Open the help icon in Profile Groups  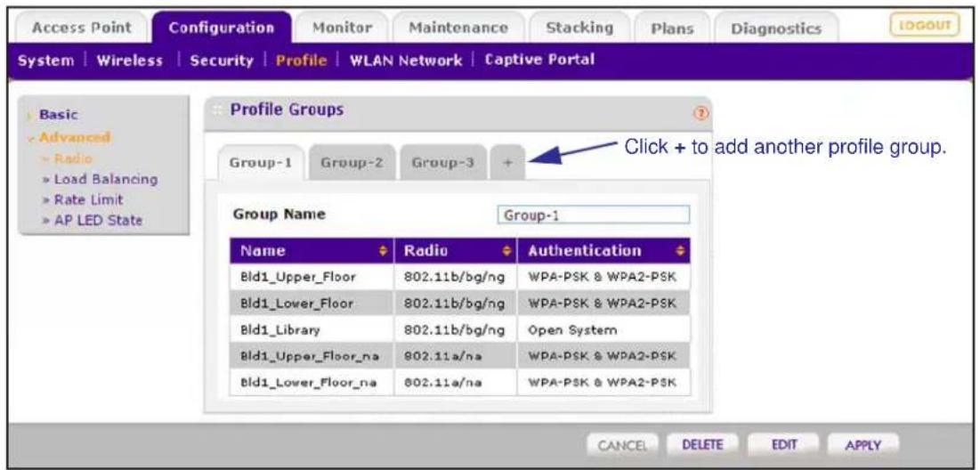pos(701,114)
